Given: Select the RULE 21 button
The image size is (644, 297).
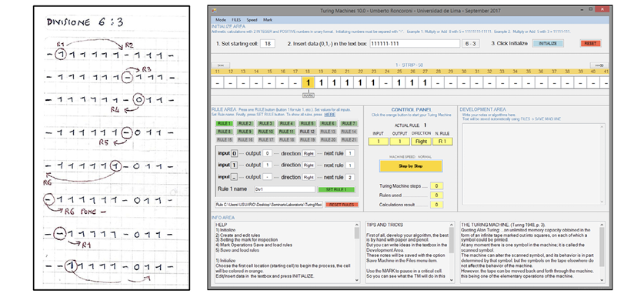Looking at the screenshot, I should pyautogui.click(x=349, y=140).
